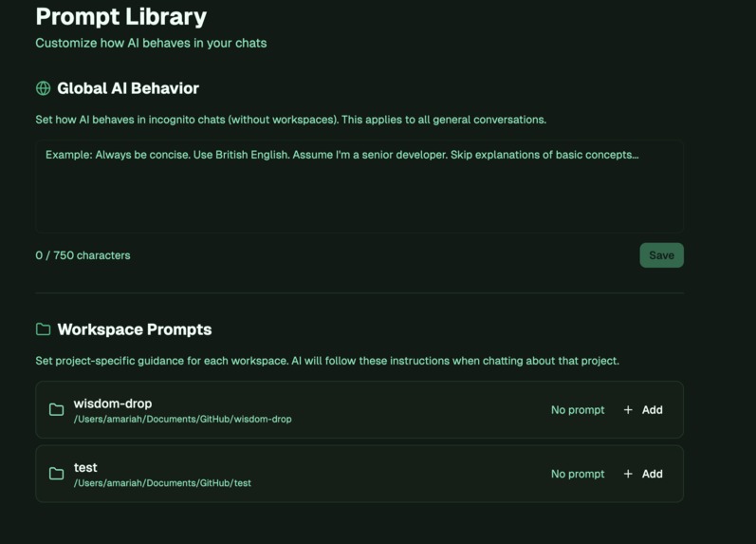Add a prompt for test workspace
The width and height of the screenshot is (756, 544).
point(643,474)
